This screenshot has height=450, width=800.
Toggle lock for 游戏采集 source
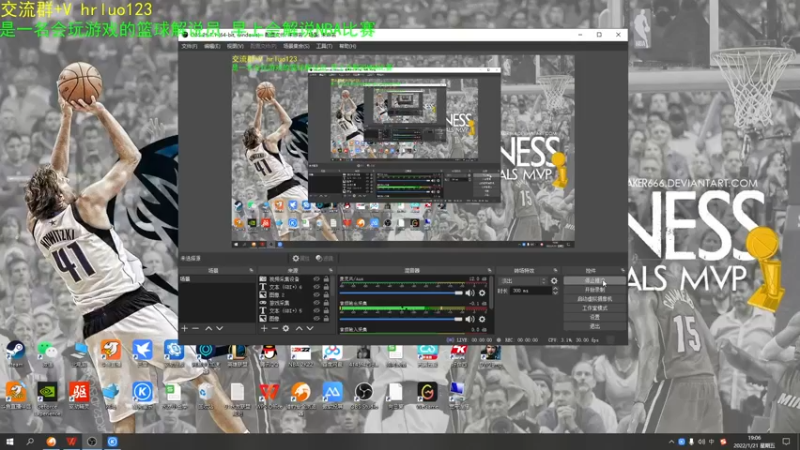326,303
